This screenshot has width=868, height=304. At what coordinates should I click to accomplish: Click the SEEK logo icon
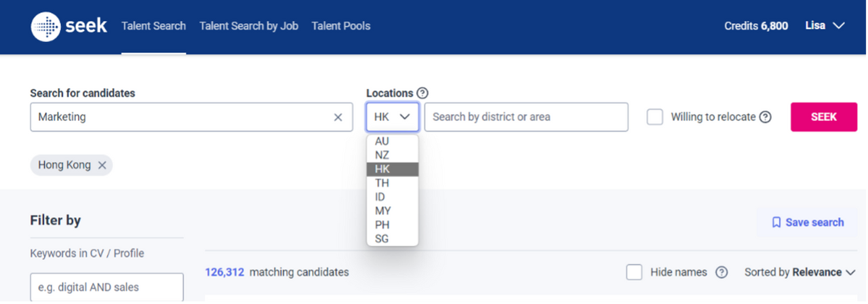(x=45, y=26)
